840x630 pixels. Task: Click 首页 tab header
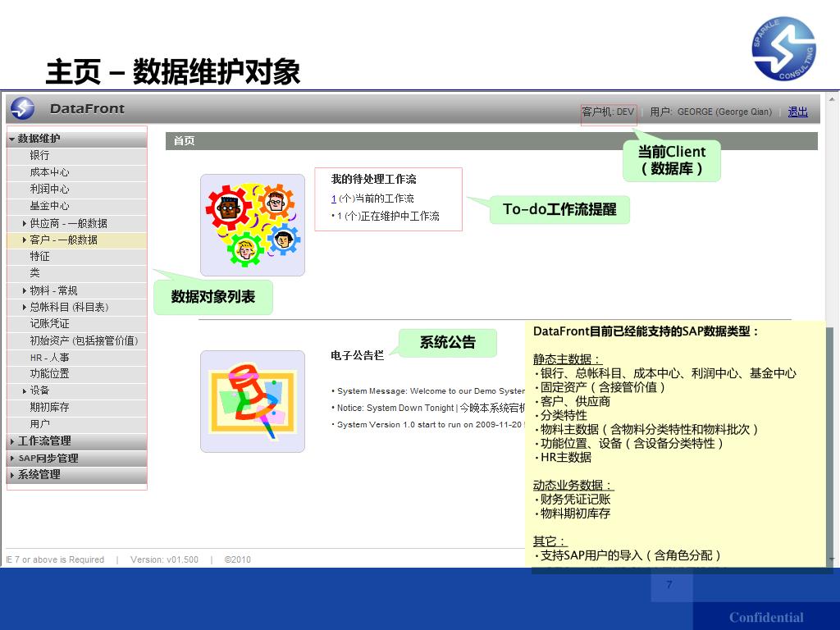click(x=184, y=141)
